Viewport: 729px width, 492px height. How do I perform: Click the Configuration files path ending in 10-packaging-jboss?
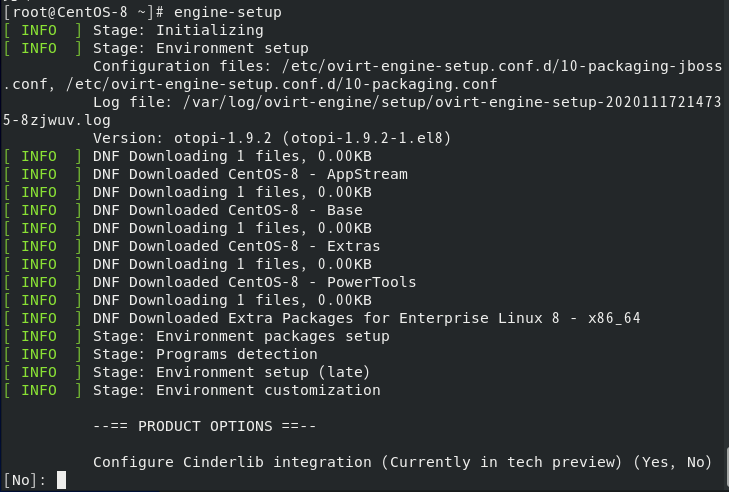tap(502, 66)
